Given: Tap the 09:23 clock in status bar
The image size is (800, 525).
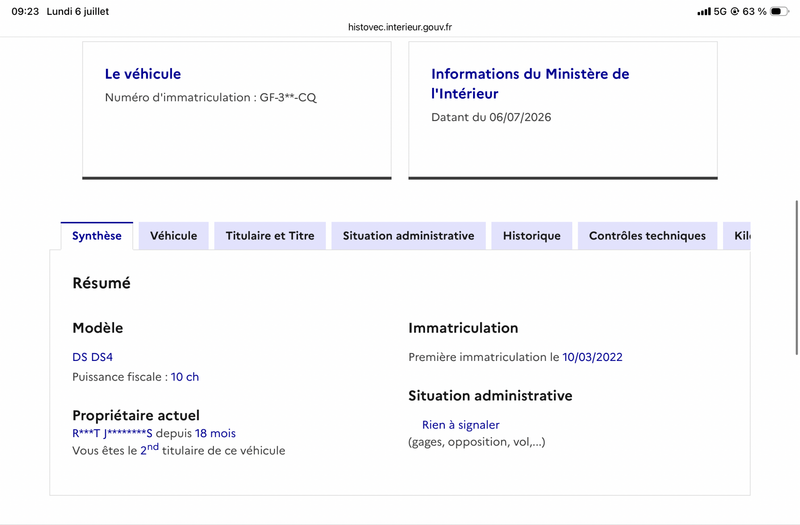Looking at the screenshot, I should (x=25, y=11).
